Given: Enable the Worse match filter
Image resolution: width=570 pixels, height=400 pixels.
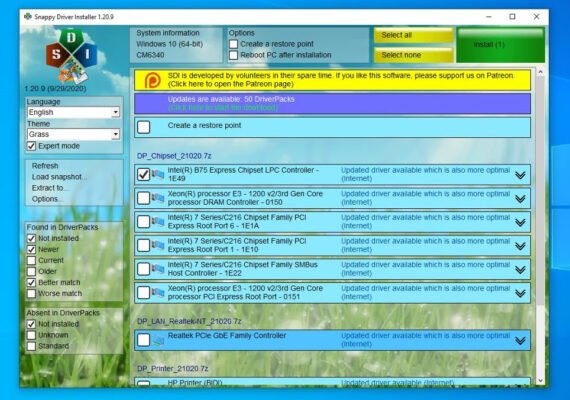Looking at the screenshot, I should [31, 293].
